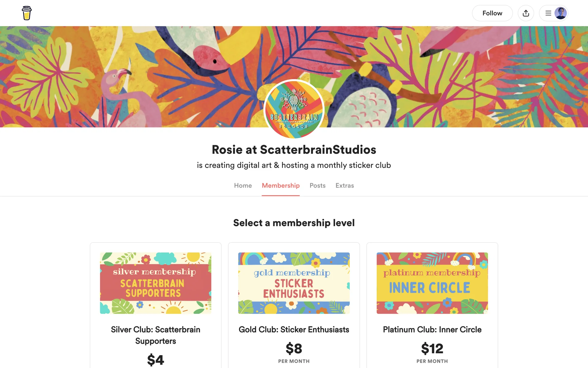This screenshot has height=368, width=588.
Task: Switch to the Home tab
Action: click(x=243, y=186)
